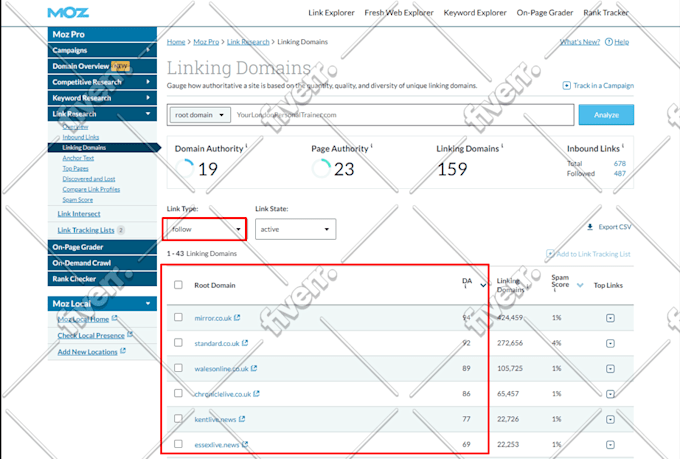Check the essexlive.news row checkbox
The height and width of the screenshot is (459, 680).
(x=178, y=443)
